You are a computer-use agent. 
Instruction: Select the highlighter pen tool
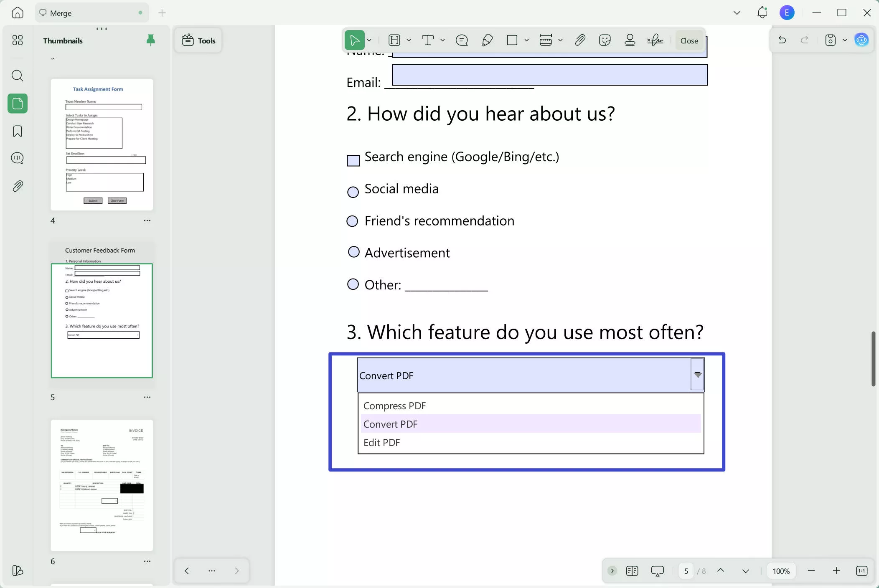487,40
